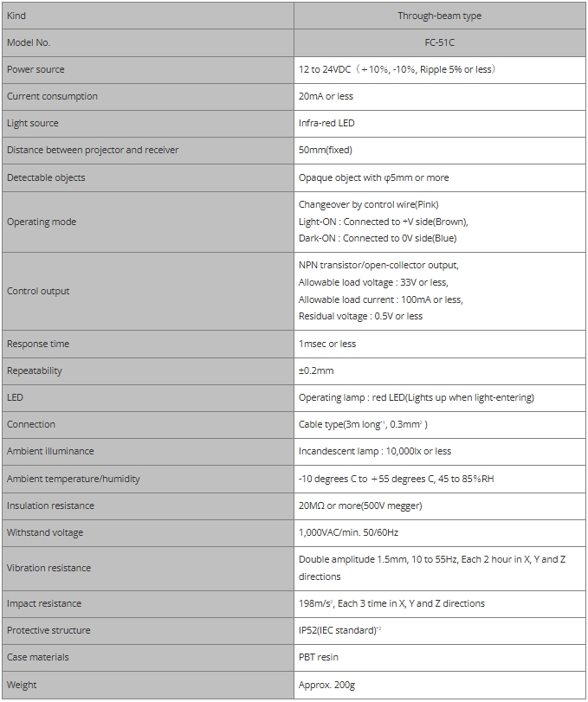588x702 pixels.
Task: Select the 'Approx. 200g' weight value
Action: 327,685
